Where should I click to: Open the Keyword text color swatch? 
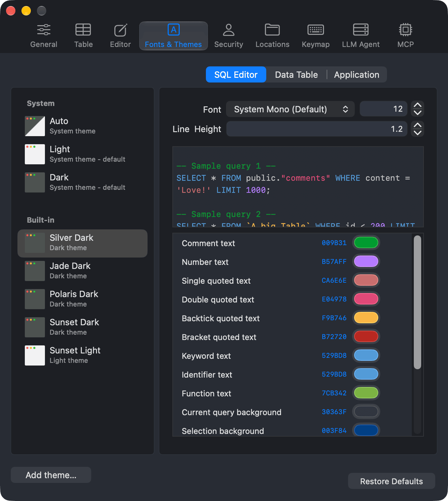pyautogui.click(x=366, y=355)
